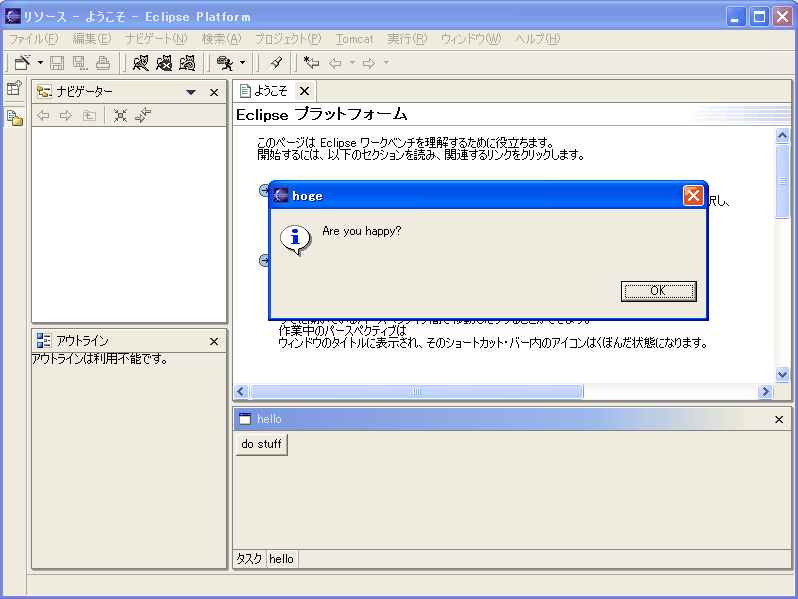Restart Tomcat with the third cat icon

point(187,63)
